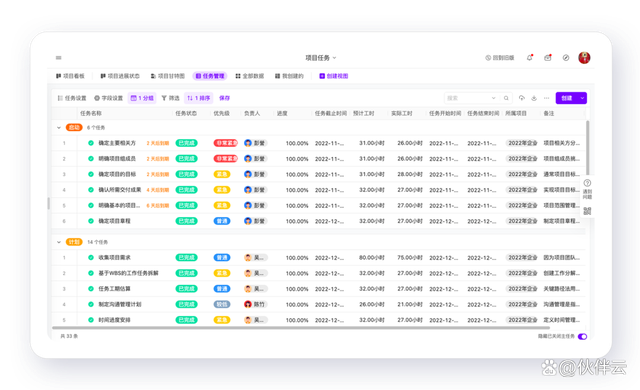
Task: Click the help question icon on right edge
Action: (587, 183)
